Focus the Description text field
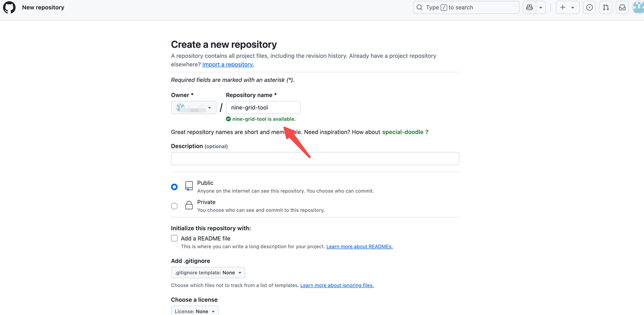 tap(315, 159)
